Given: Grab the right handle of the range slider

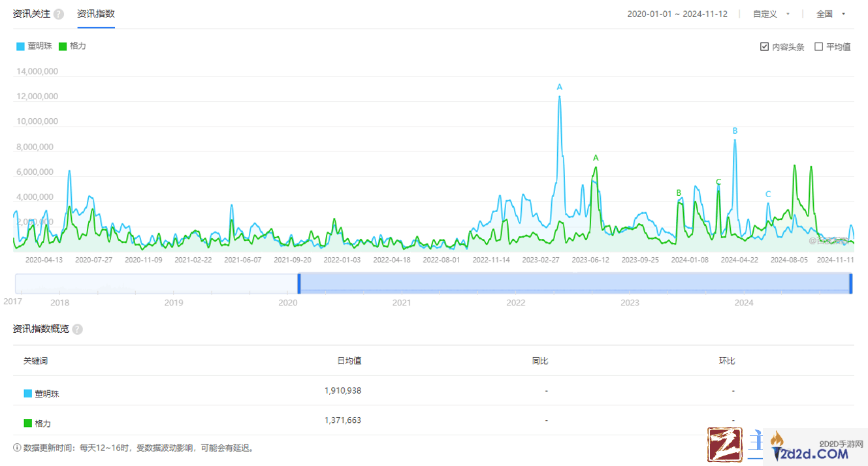Looking at the screenshot, I should pyautogui.click(x=851, y=283).
